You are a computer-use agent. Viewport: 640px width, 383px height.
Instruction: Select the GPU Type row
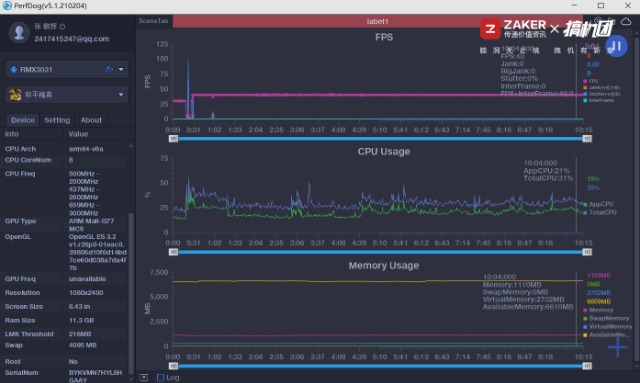pyautogui.click(x=65, y=225)
